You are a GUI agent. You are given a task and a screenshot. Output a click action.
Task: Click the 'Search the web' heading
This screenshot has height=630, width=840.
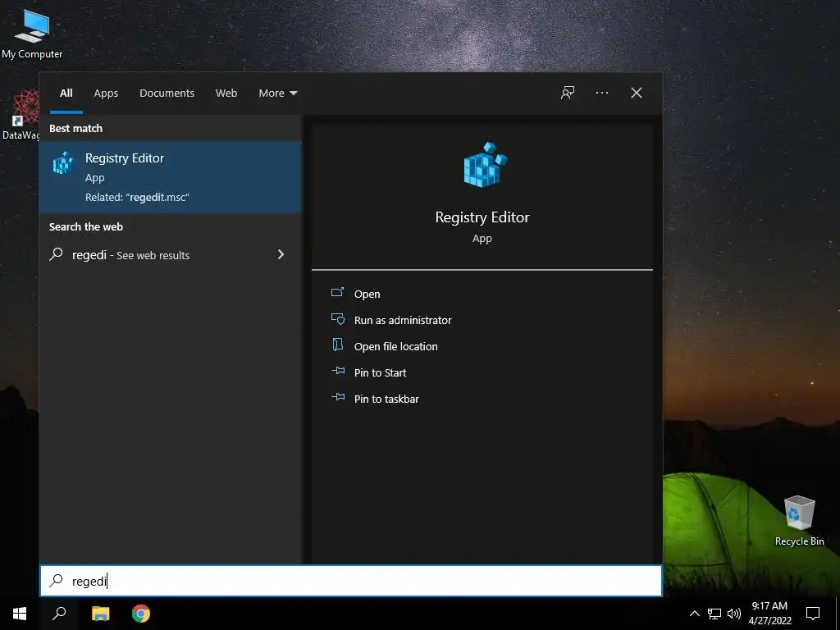point(85,226)
